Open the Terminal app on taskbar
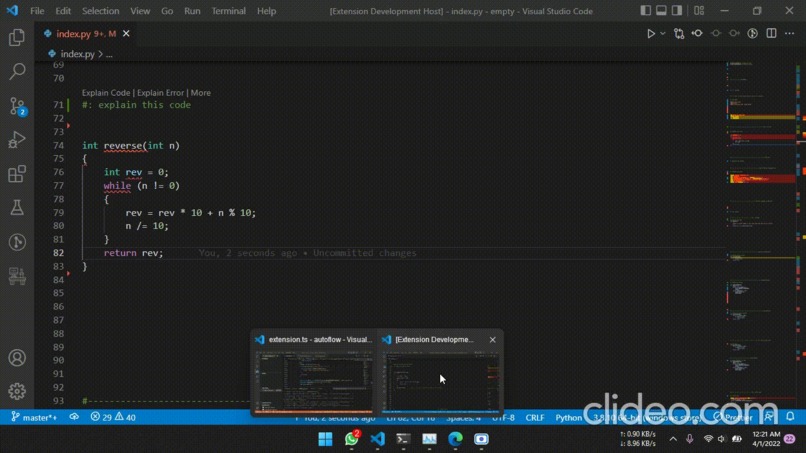Screen dimensions: 806x453 pyautogui.click(x=404, y=439)
